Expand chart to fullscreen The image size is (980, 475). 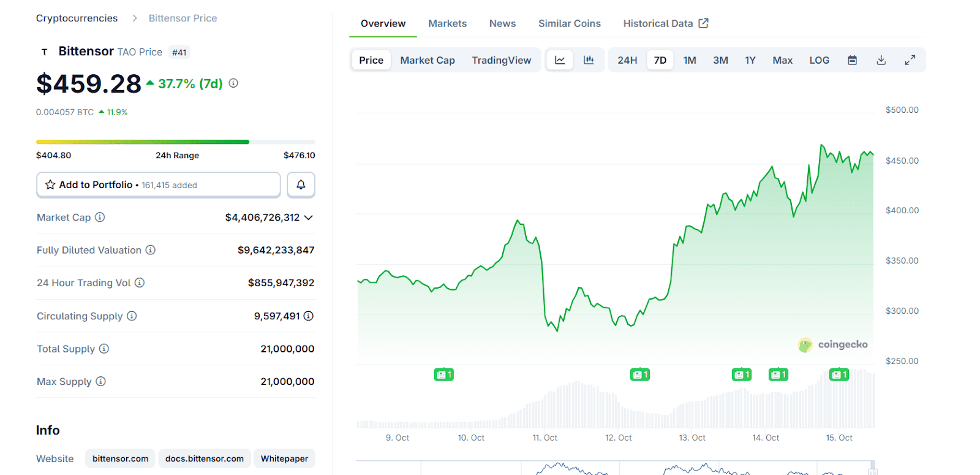point(910,60)
